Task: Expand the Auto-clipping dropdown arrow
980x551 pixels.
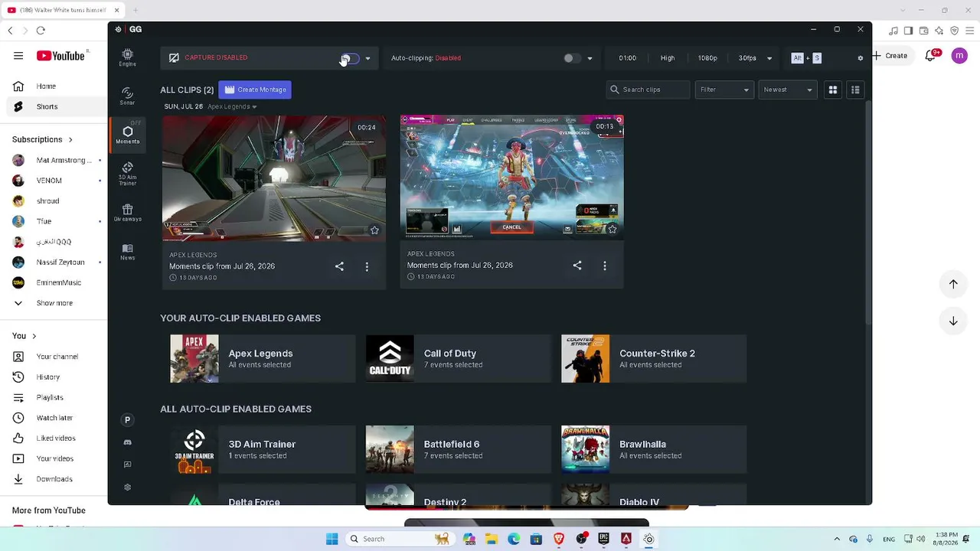Action: coord(590,58)
